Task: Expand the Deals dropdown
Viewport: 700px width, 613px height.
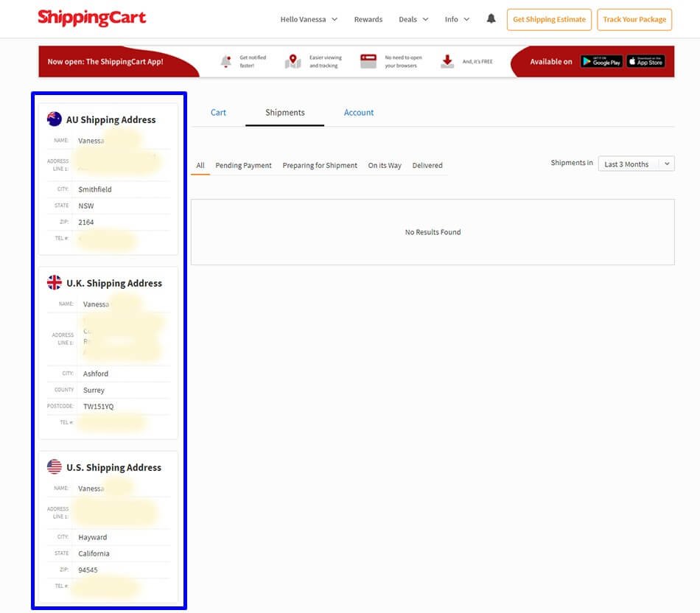Action: coord(413,19)
